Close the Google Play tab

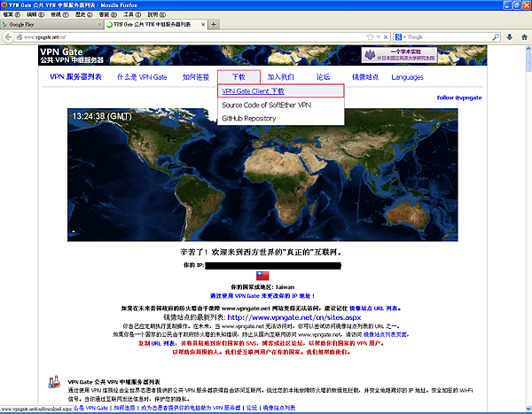[x=99, y=25]
